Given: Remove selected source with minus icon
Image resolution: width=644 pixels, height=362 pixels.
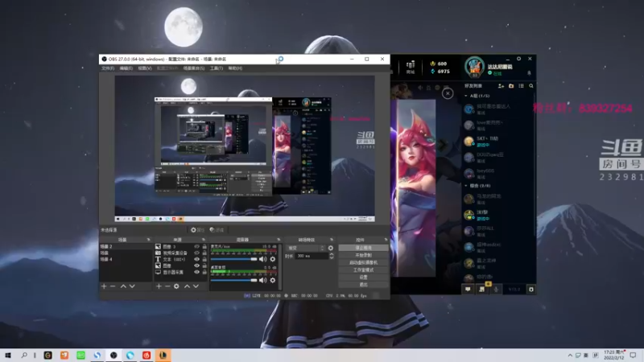Looking at the screenshot, I should click(x=167, y=286).
